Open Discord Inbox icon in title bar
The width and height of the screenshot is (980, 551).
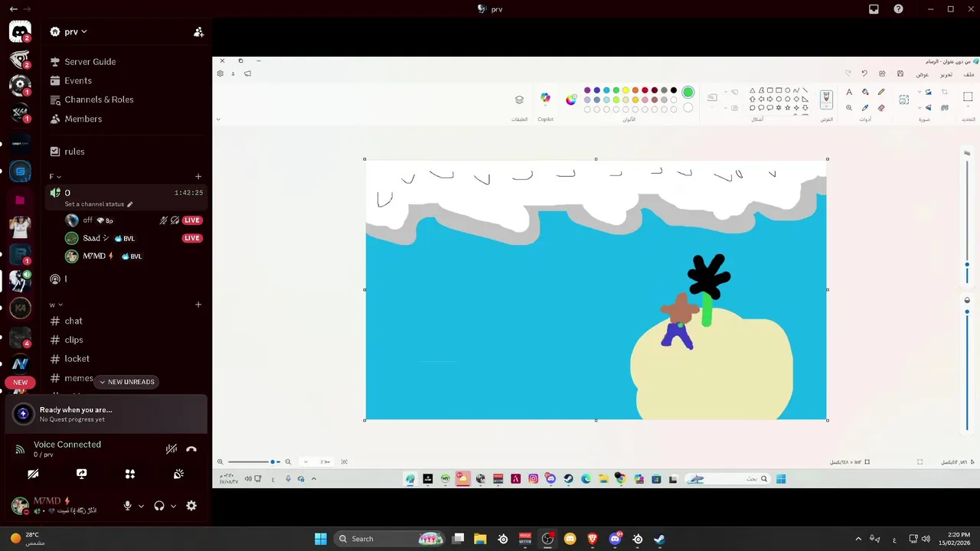(874, 9)
